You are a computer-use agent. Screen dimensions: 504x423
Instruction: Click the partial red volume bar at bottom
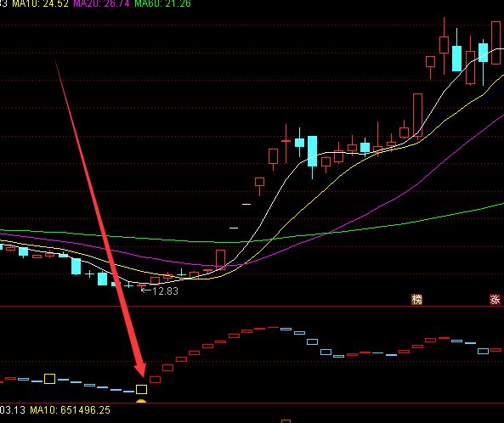[x=286, y=421]
